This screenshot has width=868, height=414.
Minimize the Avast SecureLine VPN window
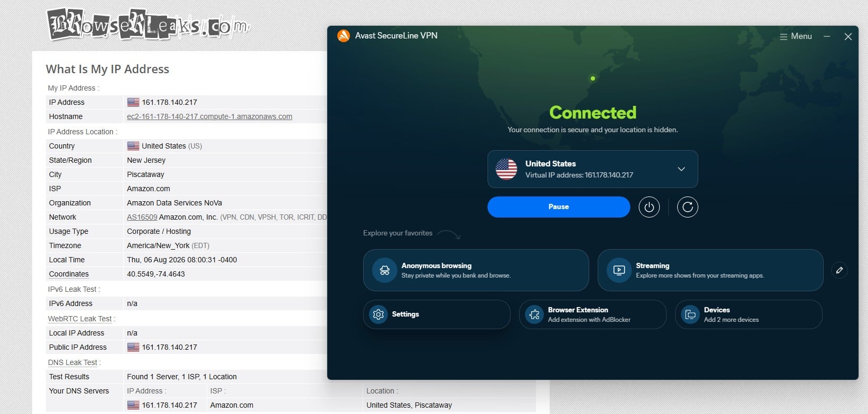click(x=827, y=36)
